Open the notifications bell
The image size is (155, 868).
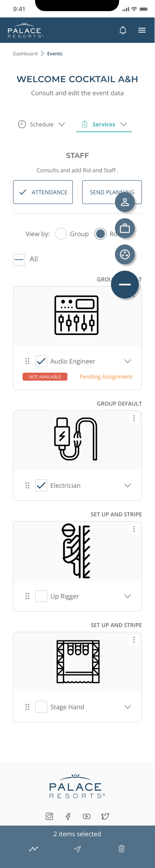point(123,30)
